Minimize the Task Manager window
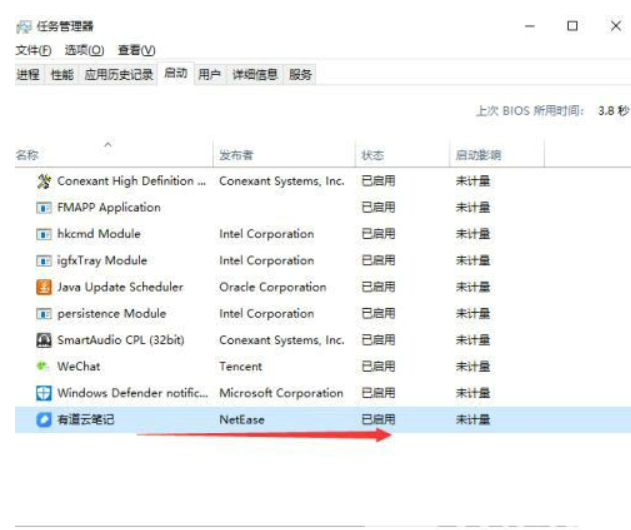Viewport: 631px width, 530px height. [530, 27]
